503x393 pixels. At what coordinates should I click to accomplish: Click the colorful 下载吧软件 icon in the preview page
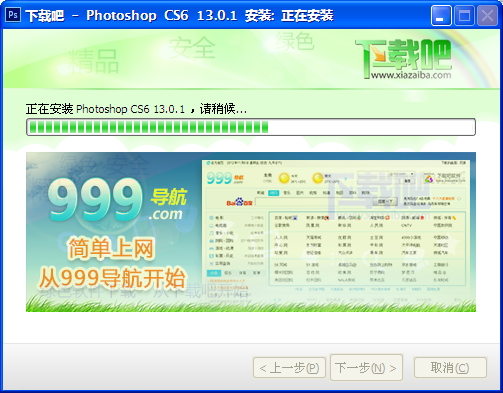click(429, 179)
